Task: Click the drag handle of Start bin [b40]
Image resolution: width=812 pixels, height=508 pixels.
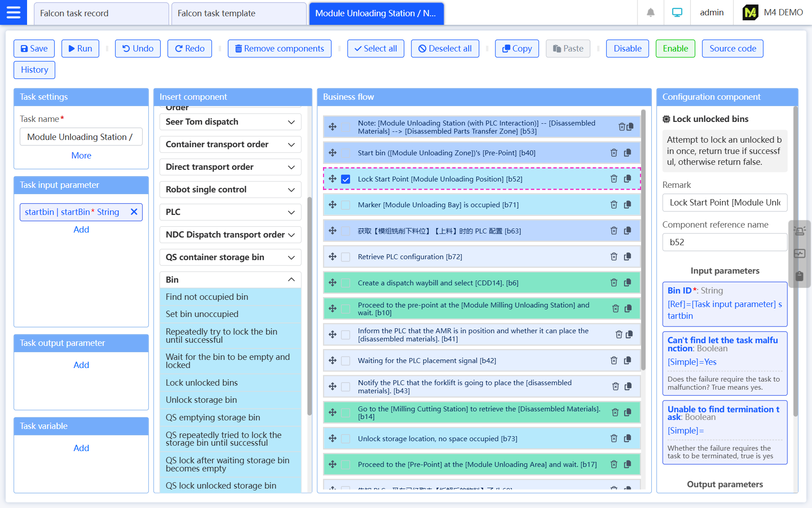Action: 332,153
